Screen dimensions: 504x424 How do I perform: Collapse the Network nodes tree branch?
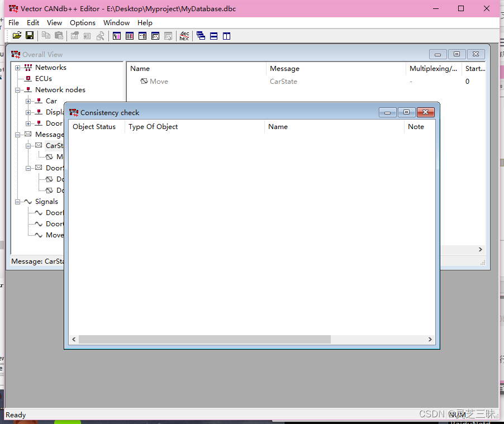(x=17, y=90)
